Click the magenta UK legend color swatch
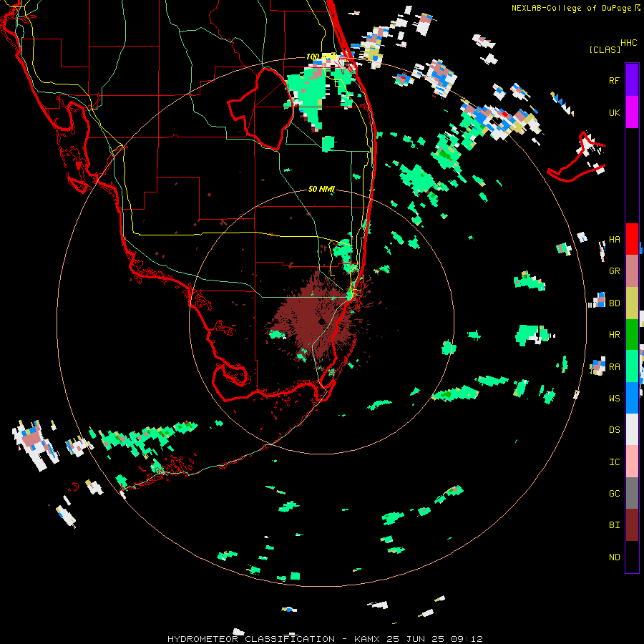 click(x=632, y=112)
